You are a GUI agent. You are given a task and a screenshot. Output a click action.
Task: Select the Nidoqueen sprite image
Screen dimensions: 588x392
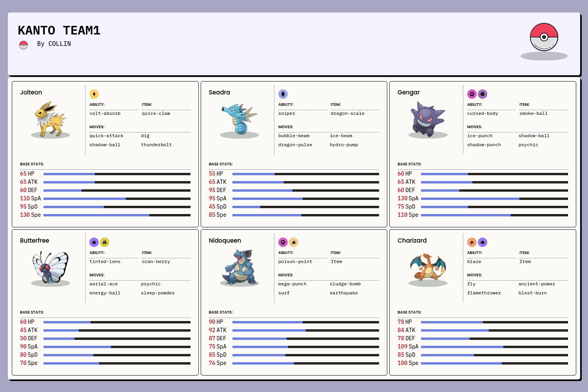click(239, 267)
